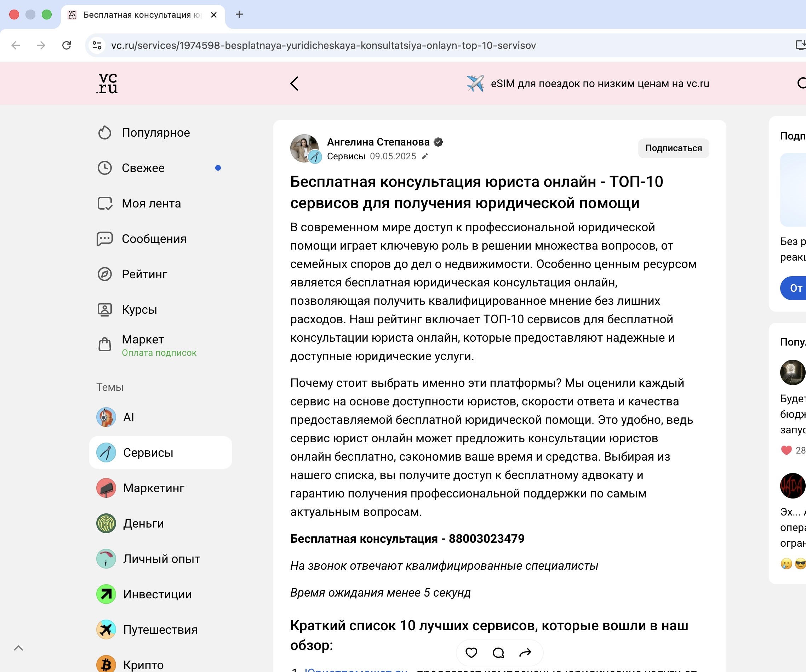Like the article with heart icon
This screenshot has width=806, height=672.
click(471, 652)
